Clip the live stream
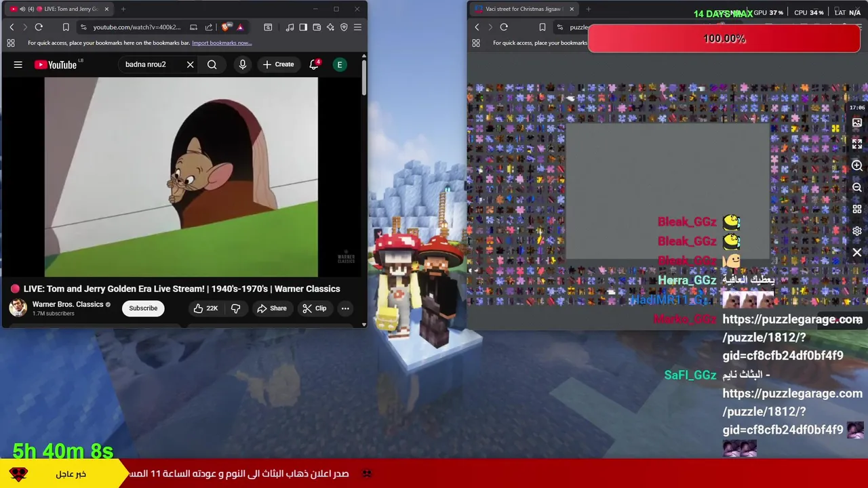The image size is (868, 488). coord(315,308)
